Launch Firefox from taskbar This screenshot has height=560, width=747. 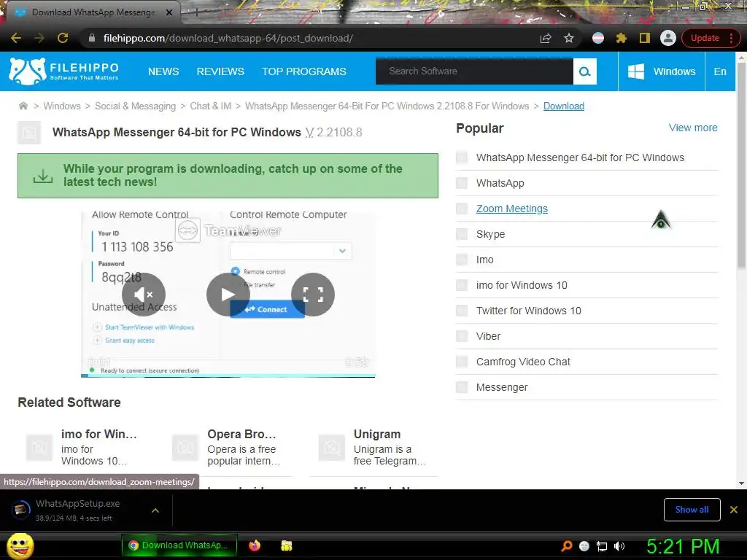tap(255, 545)
